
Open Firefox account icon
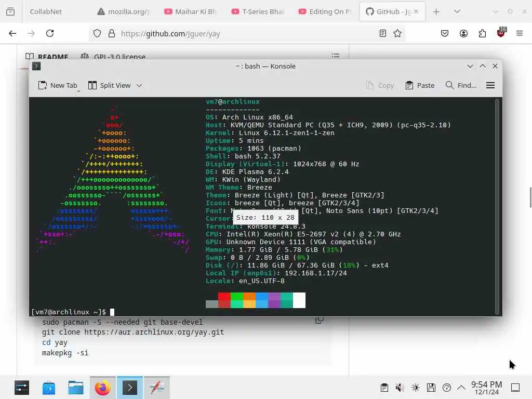[x=463, y=33]
